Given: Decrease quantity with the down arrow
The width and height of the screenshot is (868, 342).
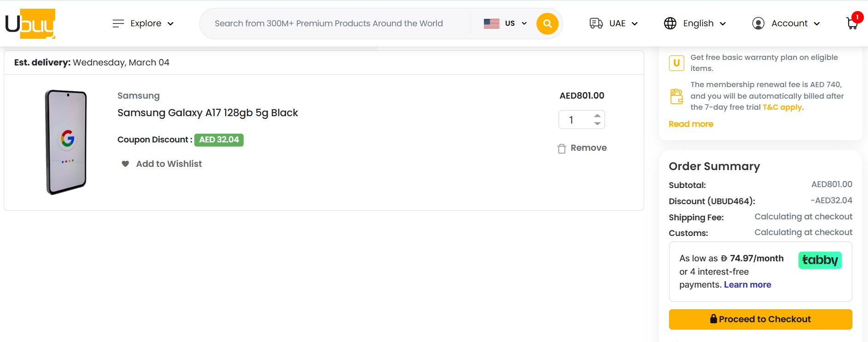Looking at the screenshot, I should point(597,124).
